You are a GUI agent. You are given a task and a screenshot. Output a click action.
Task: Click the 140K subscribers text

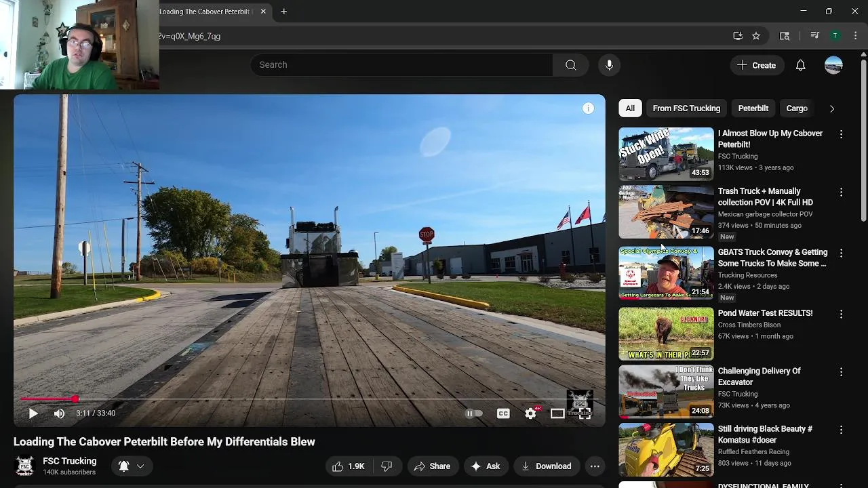[69, 472]
